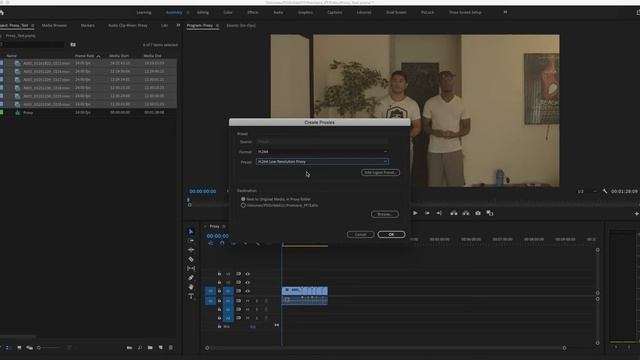Click Go to Out point button

pyautogui.click(x=439, y=213)
